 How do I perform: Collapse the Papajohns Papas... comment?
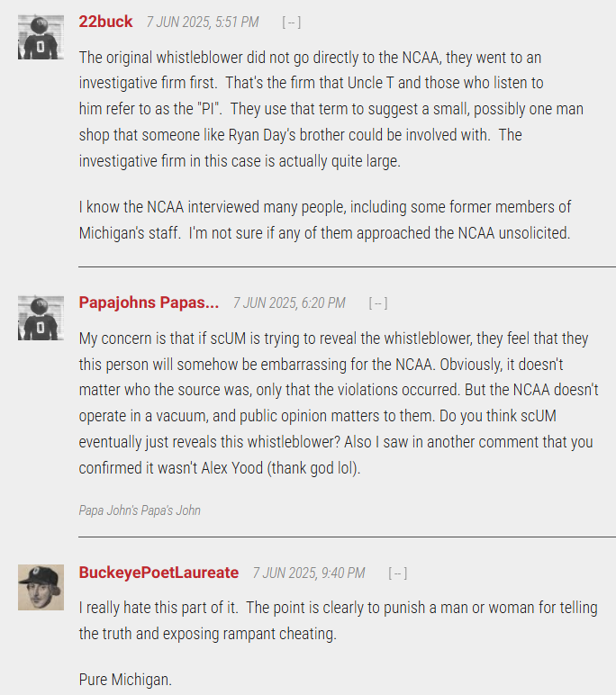point(378,303)
